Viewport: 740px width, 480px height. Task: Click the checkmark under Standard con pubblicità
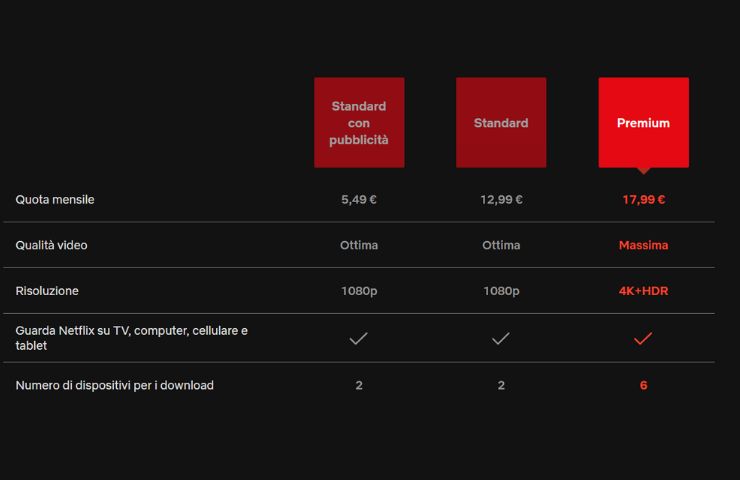pos(359,339)
